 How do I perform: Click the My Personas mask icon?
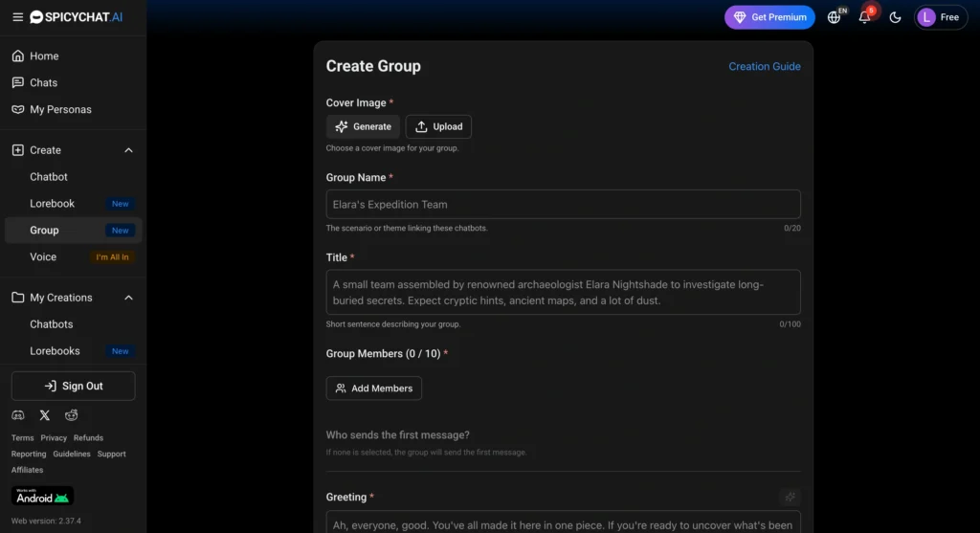[x=17, y=109]
